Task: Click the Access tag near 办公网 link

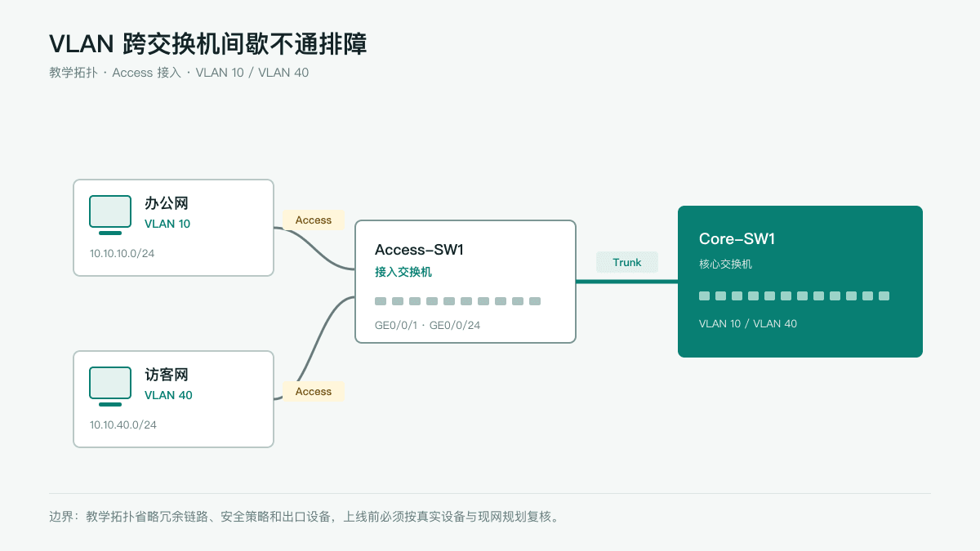Action: click(314, 220)
